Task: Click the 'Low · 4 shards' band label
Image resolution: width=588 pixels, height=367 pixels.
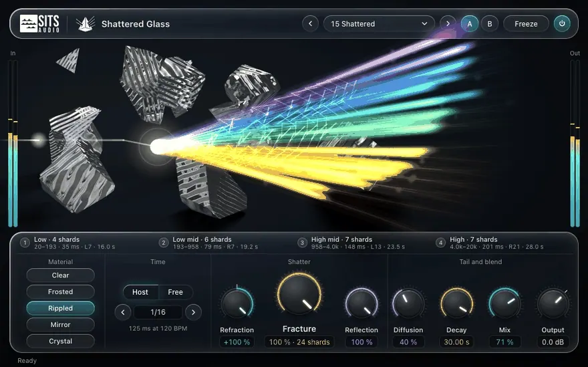Action: 57,239
